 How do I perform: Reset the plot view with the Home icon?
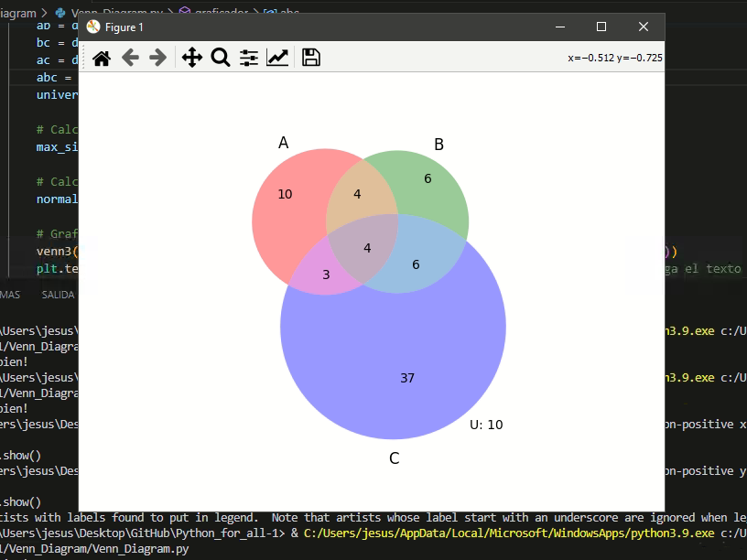point(102,58)
